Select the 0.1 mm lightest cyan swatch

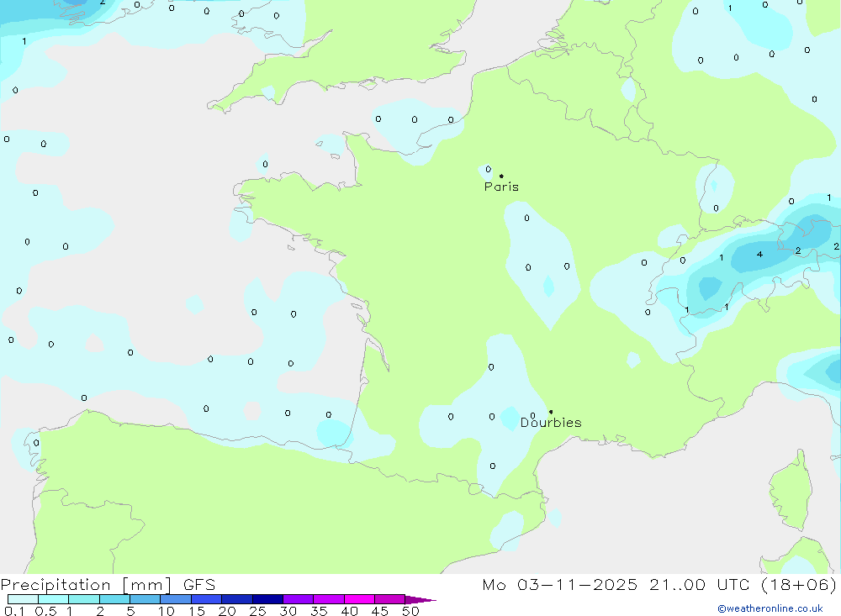coord(23,599)
